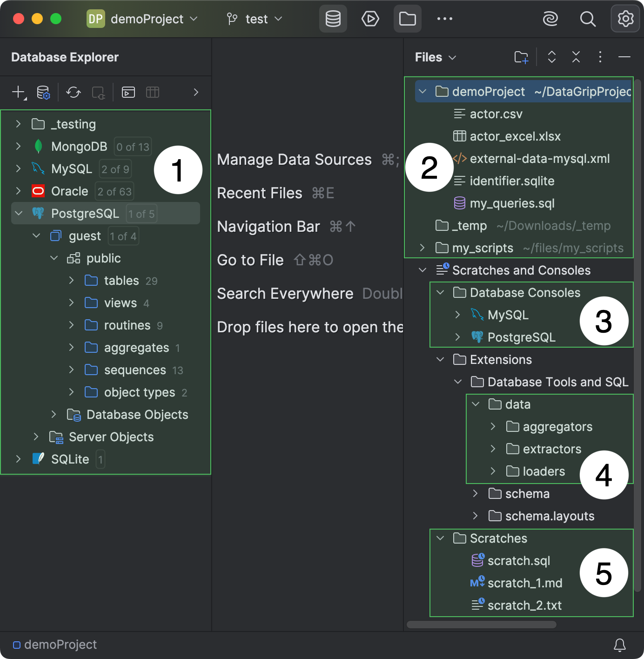This screenshot has width=644, height=659.
Task: Open Search Everywhere magnifier icon
Action: 588,19
